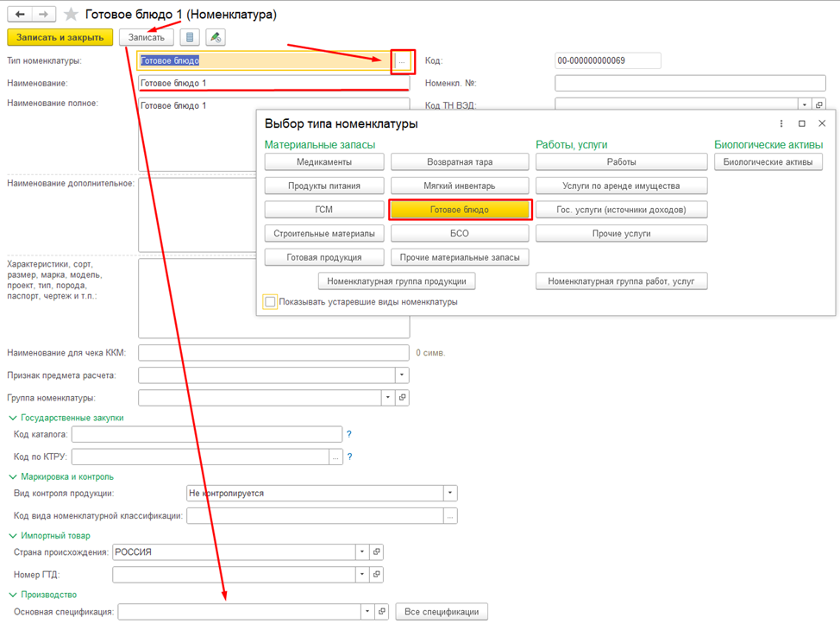840x630 pixels.
Task: Open Группа номенклатуры dropdown arrow
Action: (388, 397)
